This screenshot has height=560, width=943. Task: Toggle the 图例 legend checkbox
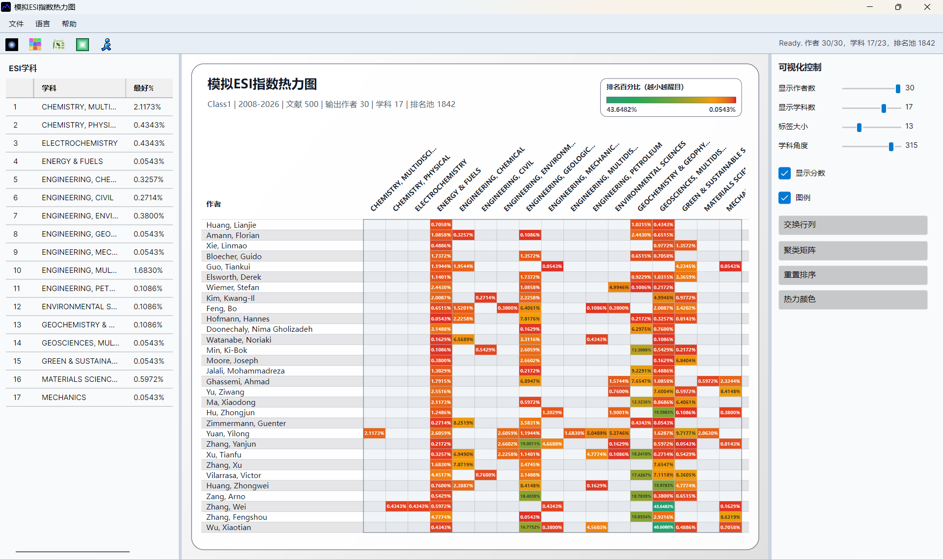point(784,197)
